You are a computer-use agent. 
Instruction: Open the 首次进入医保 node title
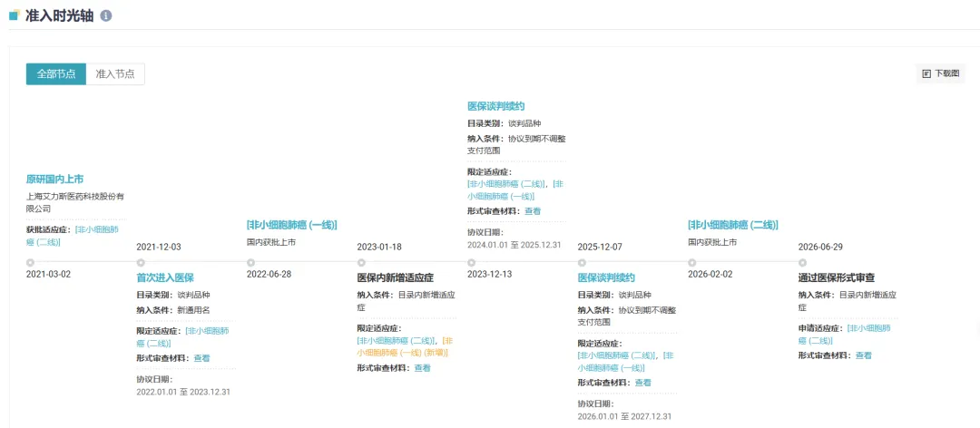165,277
